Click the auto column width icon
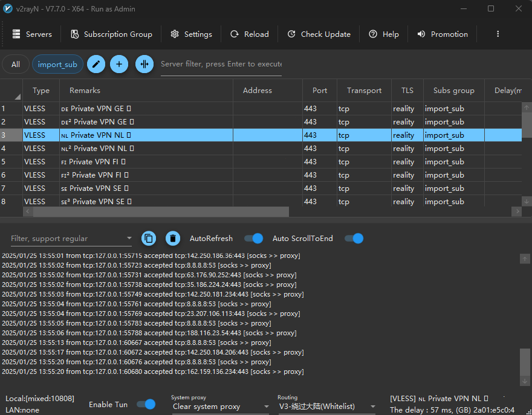Screen dimensions: 532x415 tap(144, 64)
